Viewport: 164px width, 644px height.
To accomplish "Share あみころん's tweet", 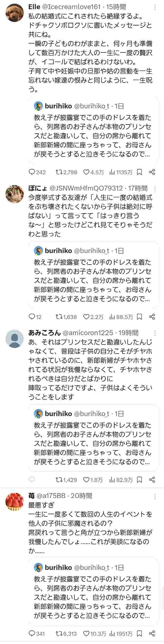I will [152, 480].
